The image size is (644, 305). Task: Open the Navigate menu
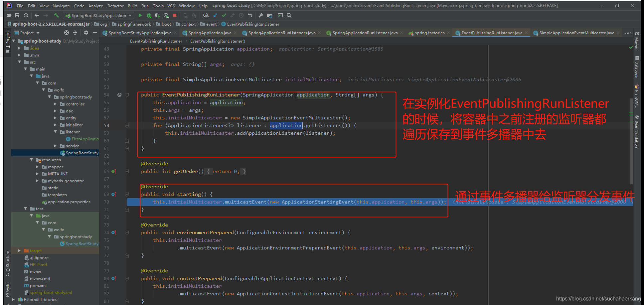(61, 6)
